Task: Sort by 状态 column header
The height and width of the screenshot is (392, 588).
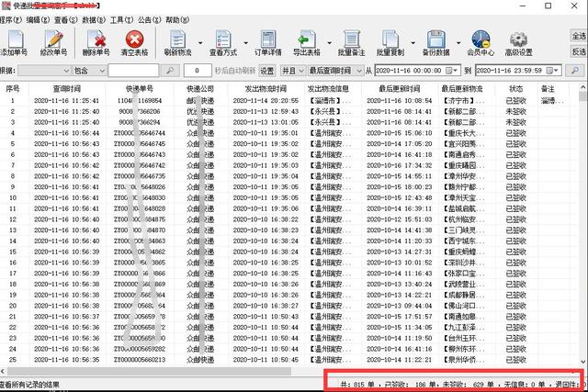Action: 516,89
